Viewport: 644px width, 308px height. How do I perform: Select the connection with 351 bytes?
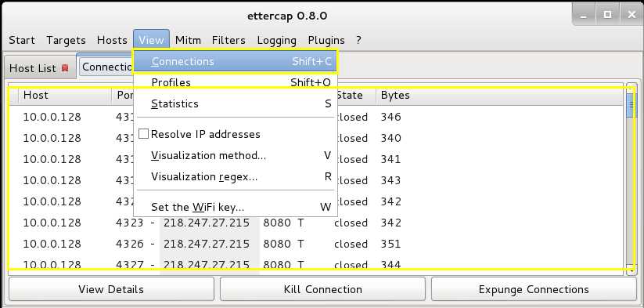[316, 244]
